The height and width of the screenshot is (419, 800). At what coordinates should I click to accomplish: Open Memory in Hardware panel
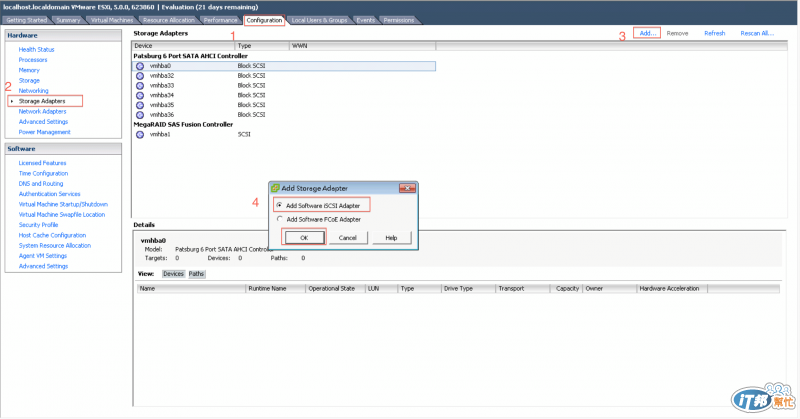coord(29,70)
